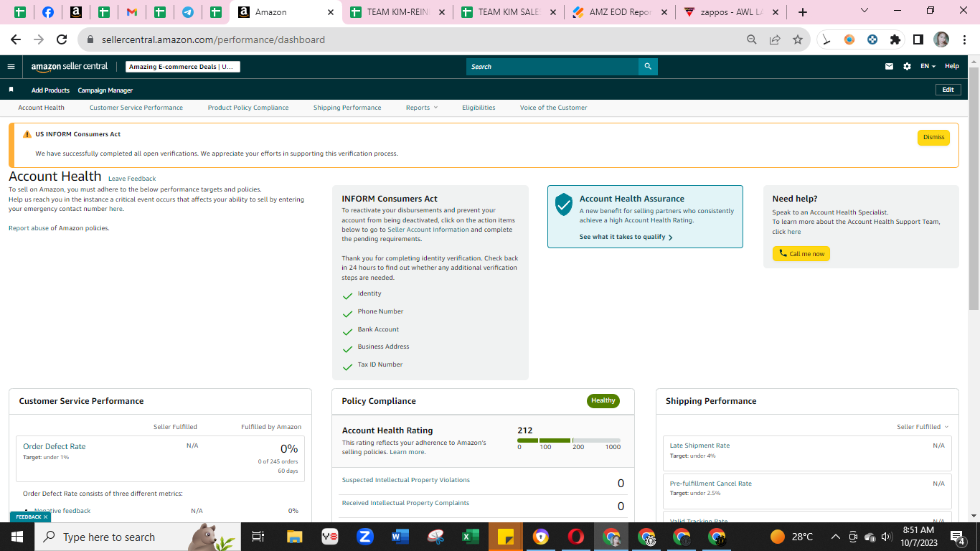This screenshot has width=980, height=551.
Task: Close the FEEDBACK tab with its X
Action: [x=45, y=517]
